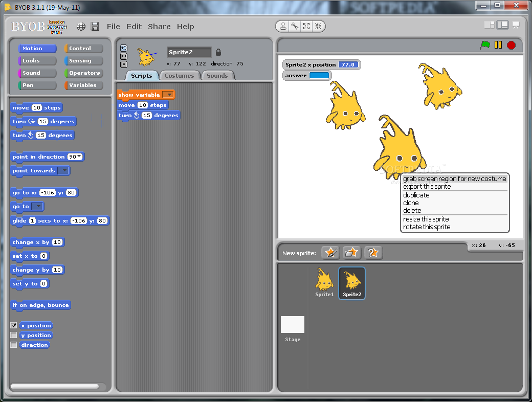Select the Control block category
532x402 pixels.
coord(83,49)
